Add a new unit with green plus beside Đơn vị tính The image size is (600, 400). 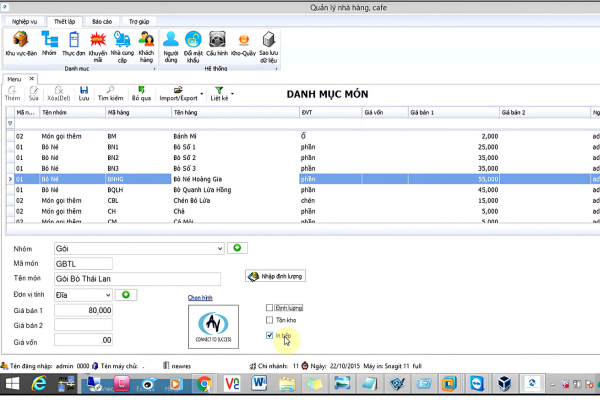coord(126,295)
